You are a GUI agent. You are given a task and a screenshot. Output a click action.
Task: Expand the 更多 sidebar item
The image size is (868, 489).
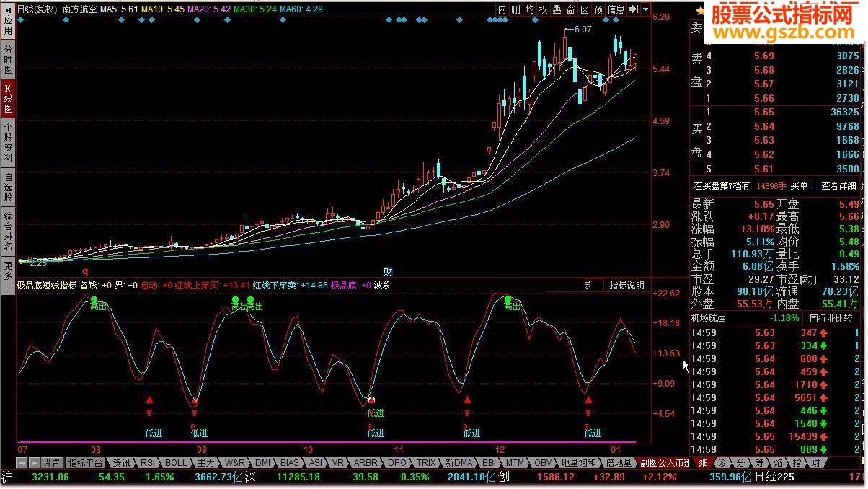pyautogui.click(x=8, y=274)
